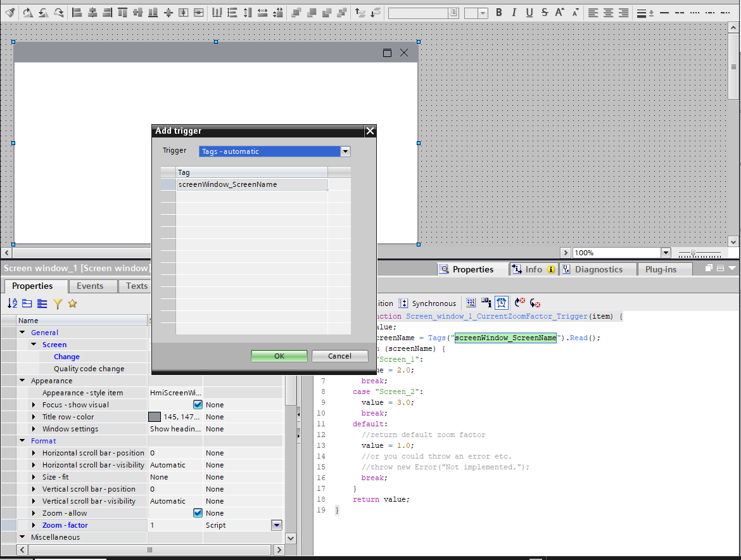
Task: Click the zoom slider next to 100%
Action: [x=693, y=253]
